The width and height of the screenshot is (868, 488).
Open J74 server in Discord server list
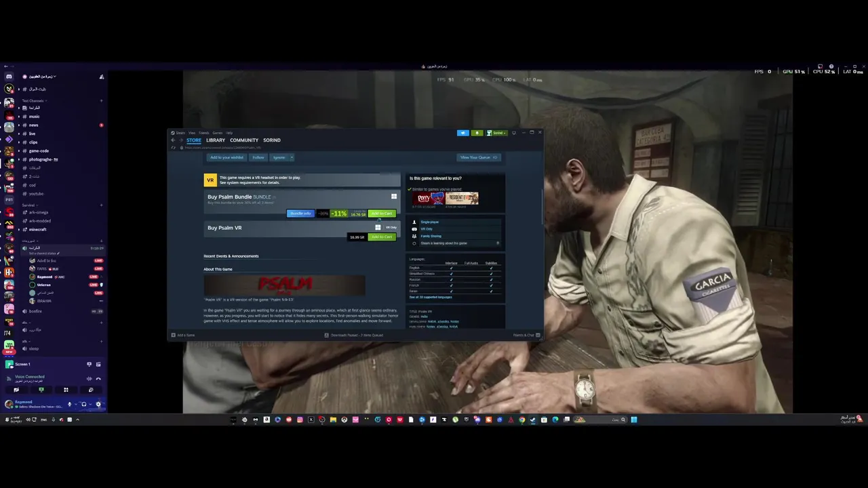pos(7,333)
